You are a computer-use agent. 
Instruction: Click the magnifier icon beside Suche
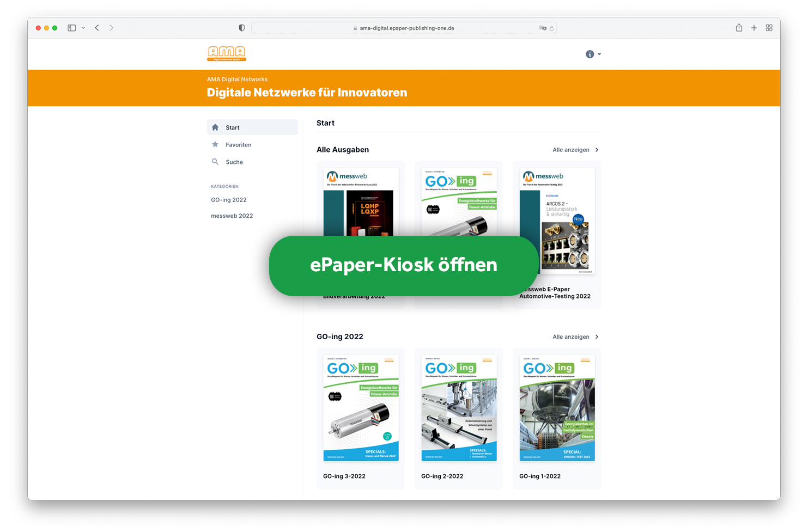[215, 162]
